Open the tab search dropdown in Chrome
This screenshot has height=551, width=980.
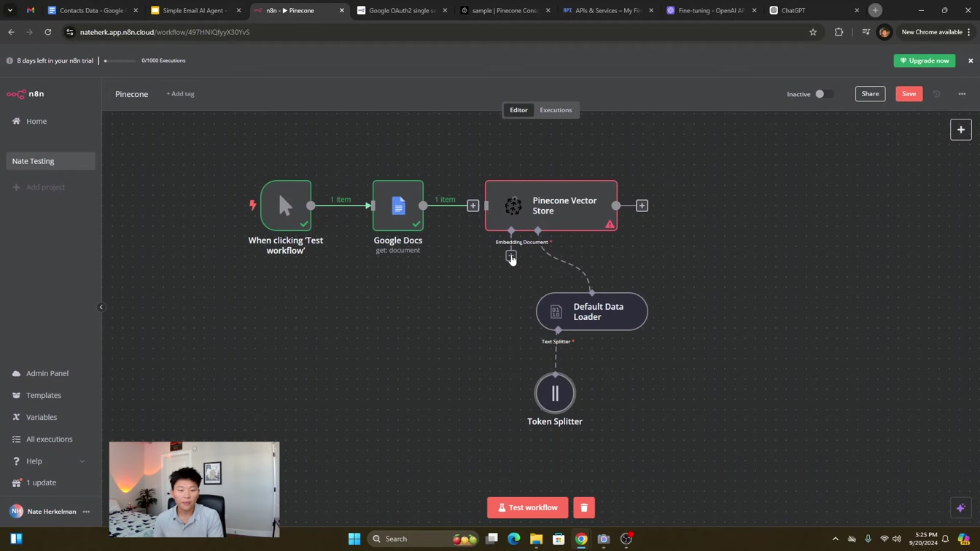(10, 10)
